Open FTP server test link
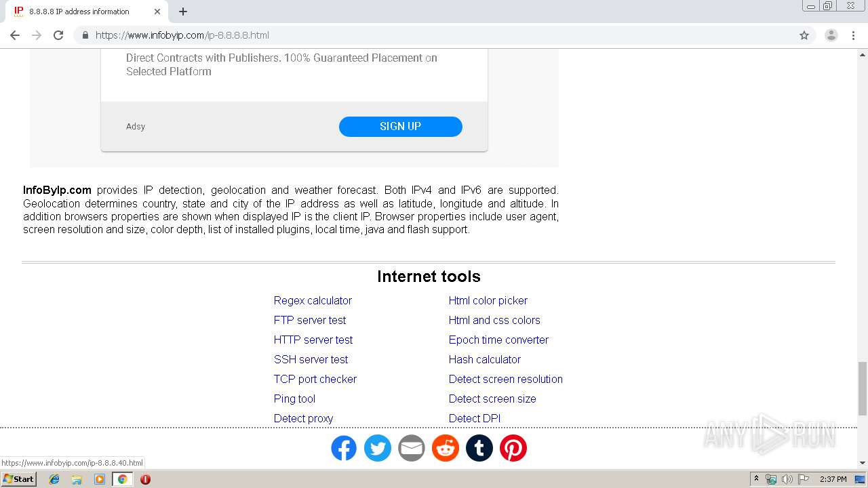This screenshot has width=868, height=488. pyautogui.click(x=310, y=320)
